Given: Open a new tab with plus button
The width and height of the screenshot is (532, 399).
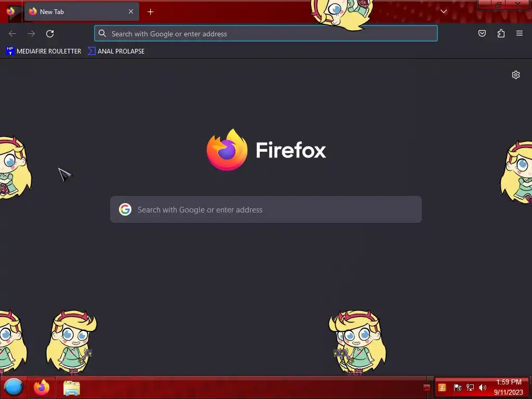Looking at the screenshot, I should (150, 12).
